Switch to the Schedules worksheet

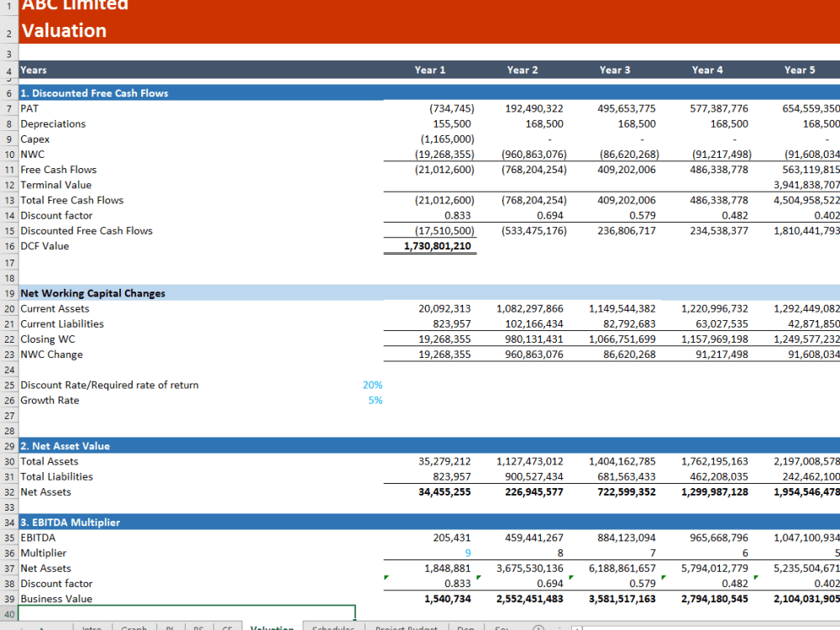(333, 627)
